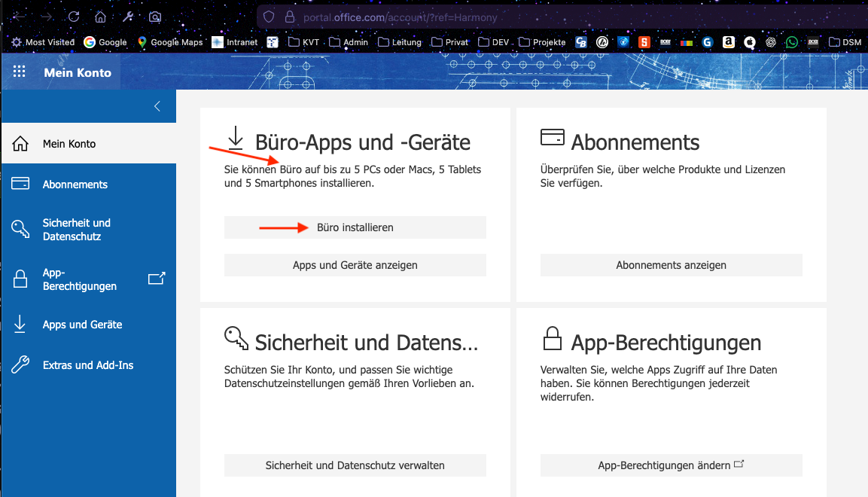Click Apps und Geräte anzeigen button

pyautogui.click(x=355, y=265)
